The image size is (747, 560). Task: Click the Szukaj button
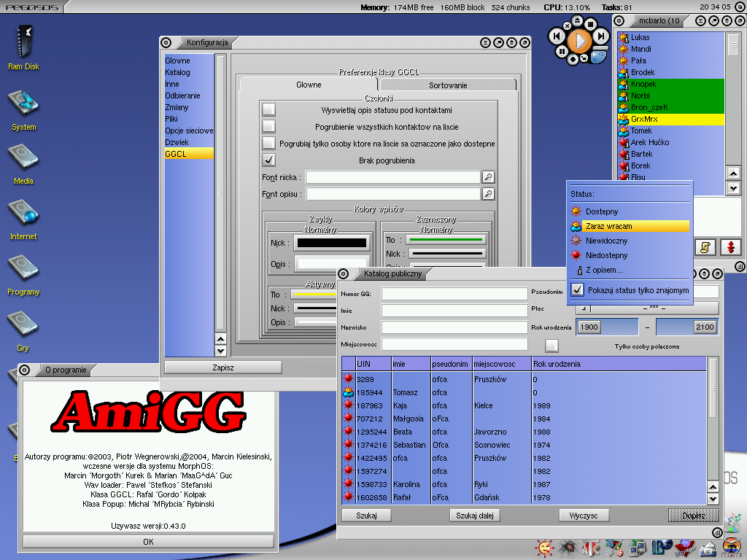pyautogui.click(x=366, y=516)
